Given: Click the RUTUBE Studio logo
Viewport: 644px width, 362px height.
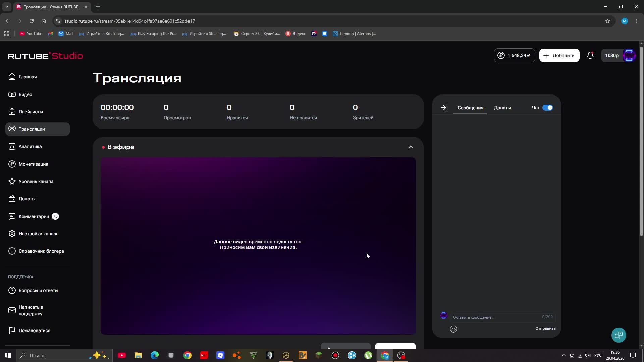Looking at the screenshot, I should click(45, 56).
